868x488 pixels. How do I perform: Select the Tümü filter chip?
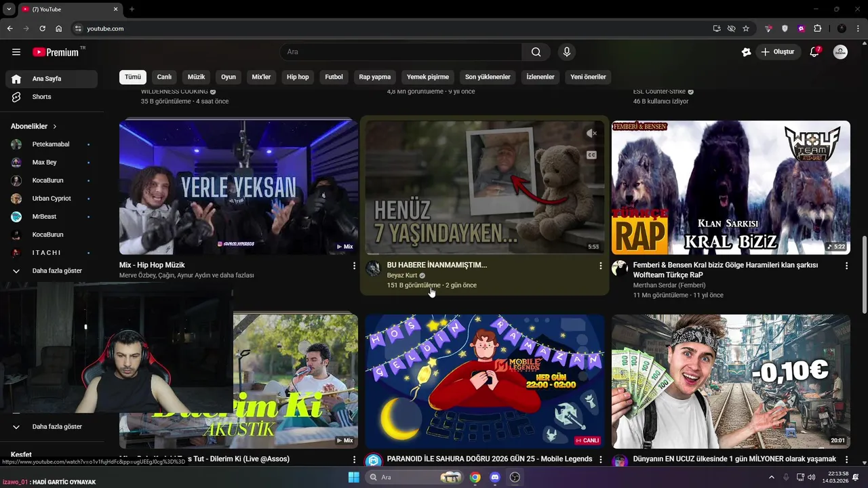point(133,77)
